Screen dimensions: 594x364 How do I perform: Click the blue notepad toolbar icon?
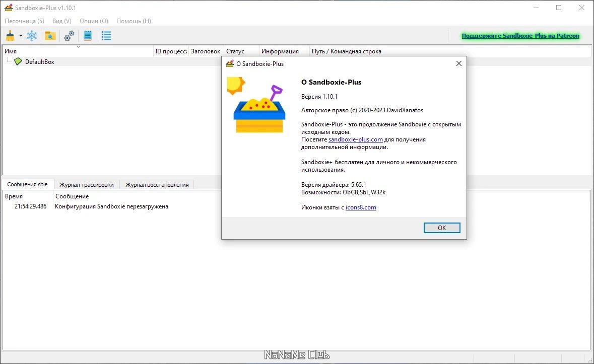[88, 36]
